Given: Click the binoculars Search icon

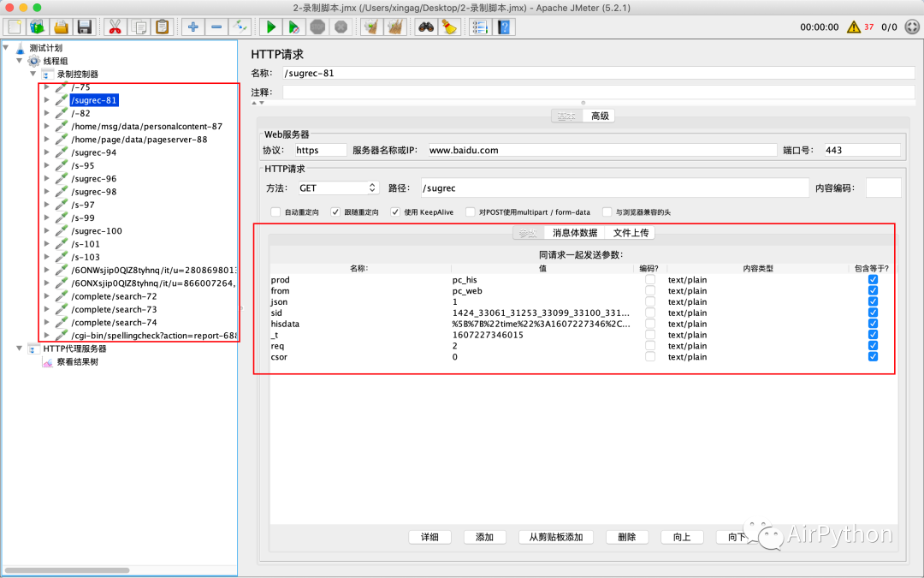Looking at the screenshot, I should 425,27.
